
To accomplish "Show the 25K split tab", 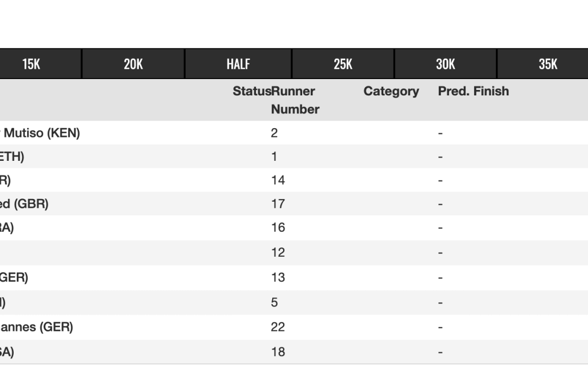I will coord(342,64).
